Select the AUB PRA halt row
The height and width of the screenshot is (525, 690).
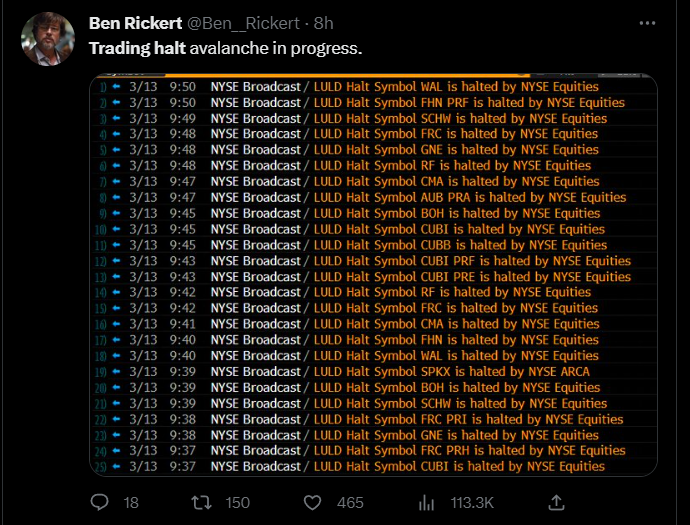pyautogui.click(x=373, y=198)
